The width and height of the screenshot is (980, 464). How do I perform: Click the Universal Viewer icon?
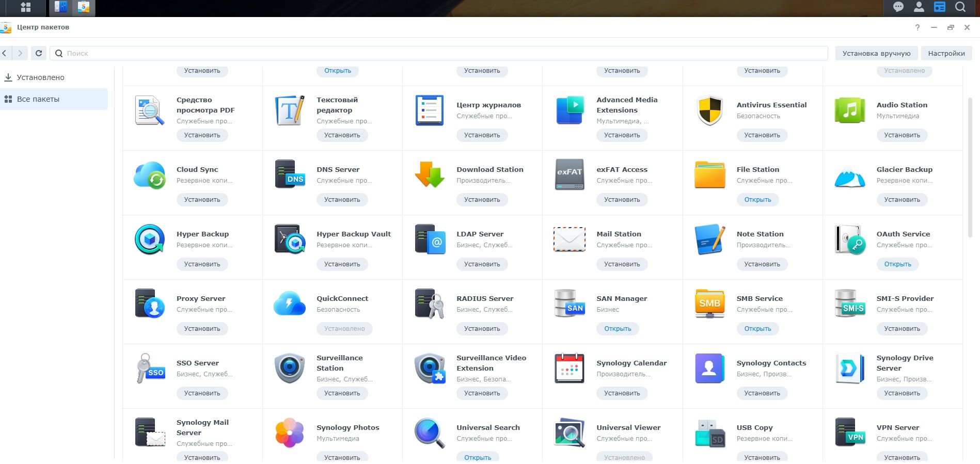pos(570,433)
